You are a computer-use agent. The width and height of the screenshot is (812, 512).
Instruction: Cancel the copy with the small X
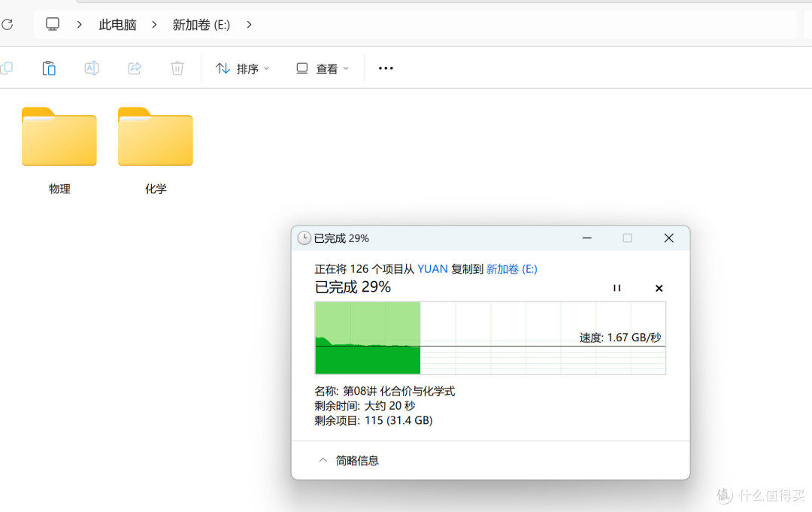[x=659, y=289]
